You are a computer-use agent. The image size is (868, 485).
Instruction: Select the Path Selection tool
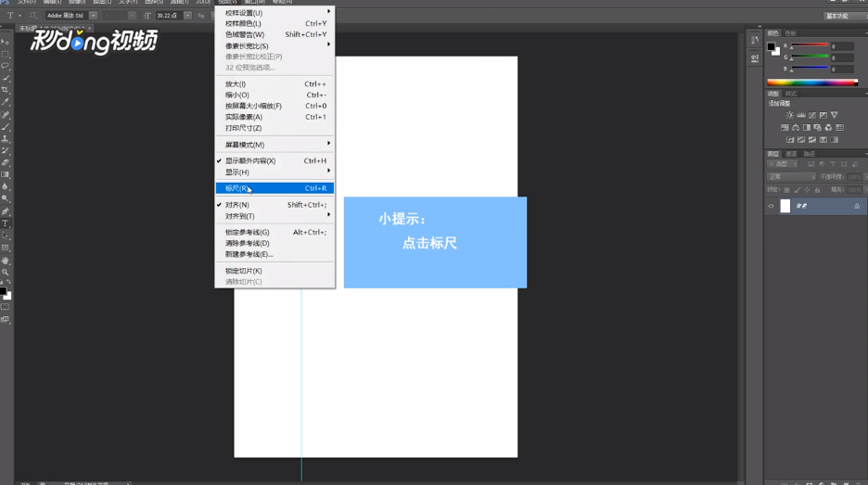click(6, 236)
